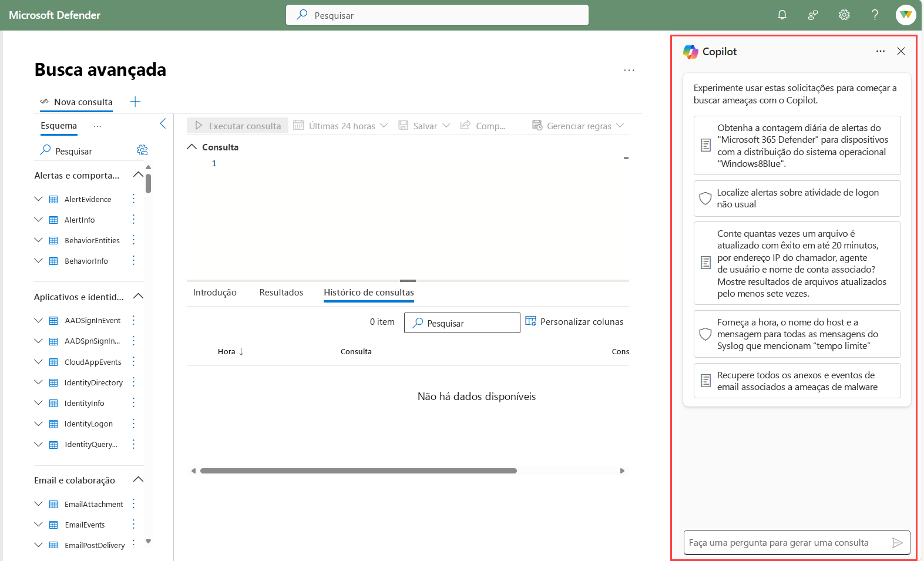Collapse the Email e colaboração section

coord(139,479)
